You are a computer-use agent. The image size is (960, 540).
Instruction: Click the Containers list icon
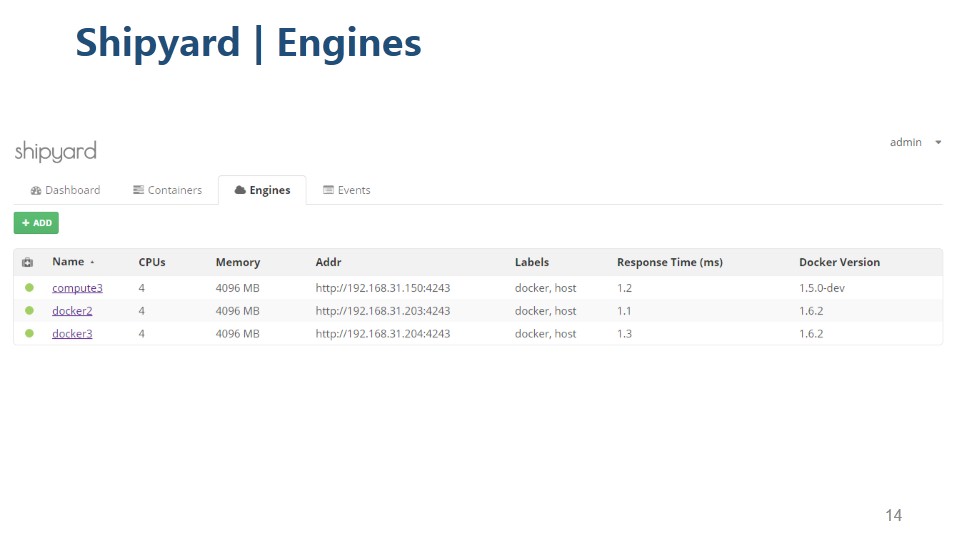(x=138, y=190)
